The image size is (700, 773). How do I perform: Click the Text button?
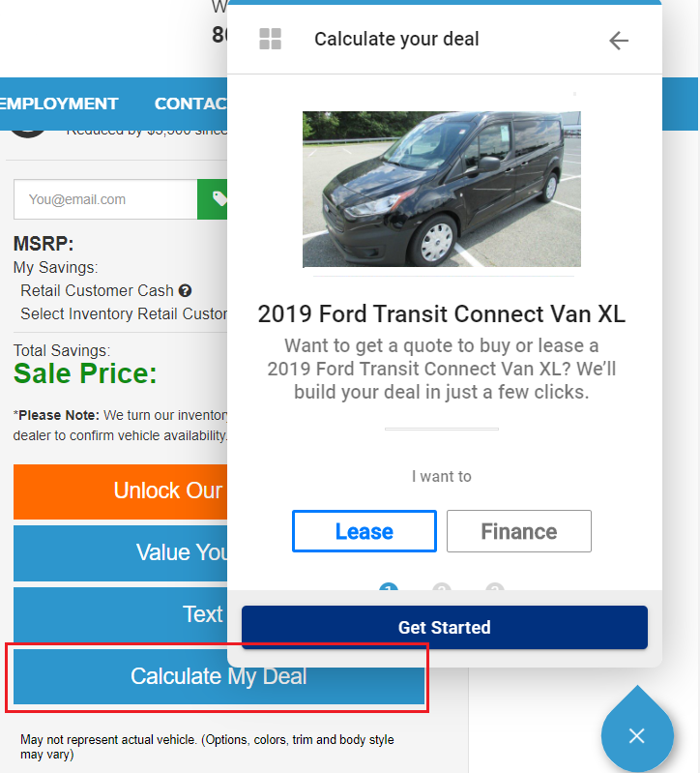(x=121, y=614)
